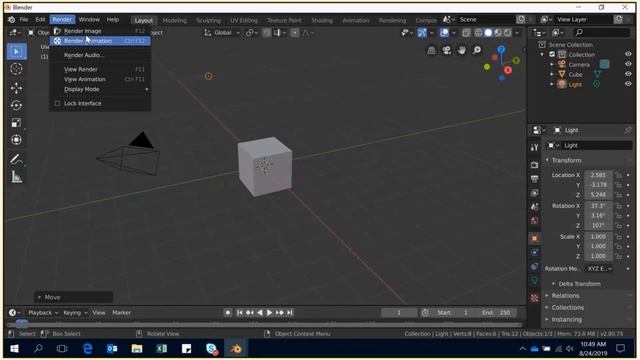Collapse the Collection tree in outliner

click(x=542, y=54)
